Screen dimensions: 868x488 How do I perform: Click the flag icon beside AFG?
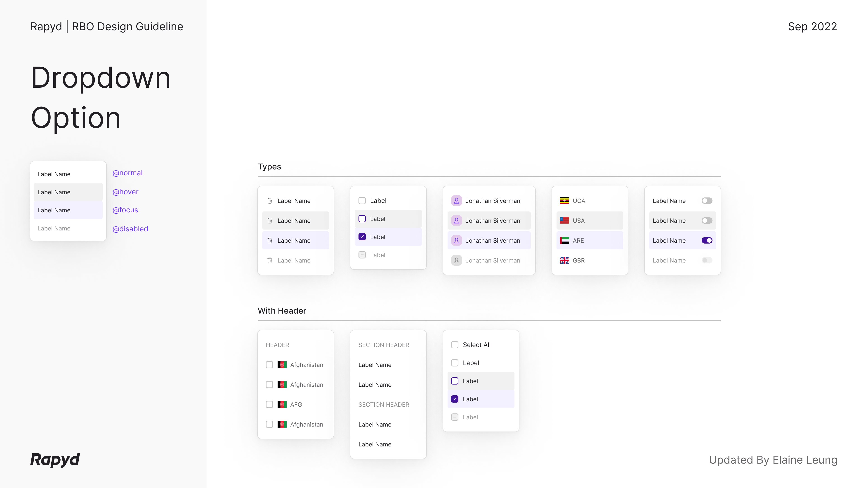[x=282, y=404]
